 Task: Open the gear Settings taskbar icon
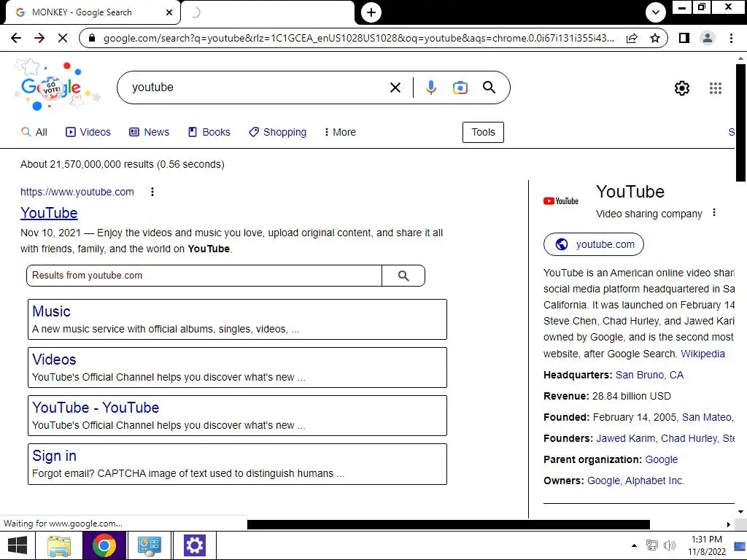click(194, 545)
